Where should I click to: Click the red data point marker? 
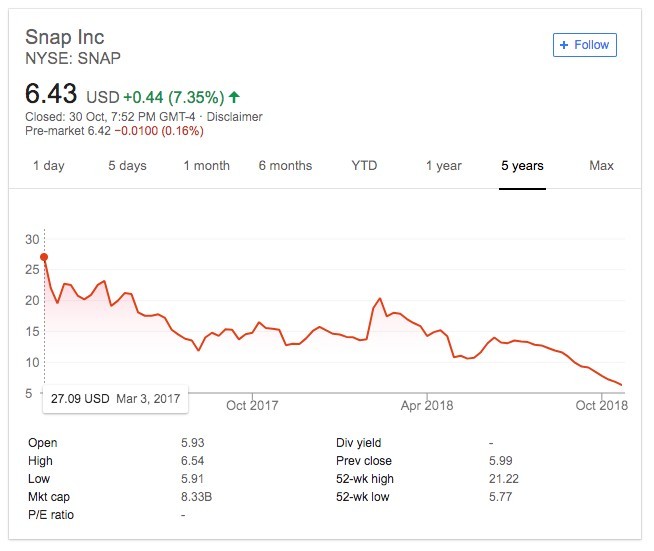pyautogui.click(x=44, y=257)
